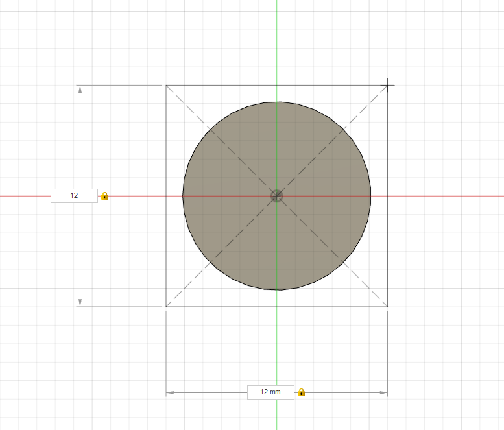Toggle the lock icon beside the 12 mm field
This screenshot has height=430, width=504.
pos(301,392)
